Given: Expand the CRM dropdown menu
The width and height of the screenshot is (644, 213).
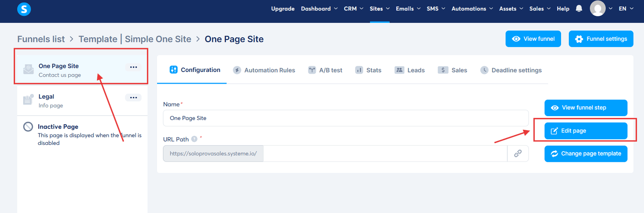Looking at the screenshot, I should (353, 9).
